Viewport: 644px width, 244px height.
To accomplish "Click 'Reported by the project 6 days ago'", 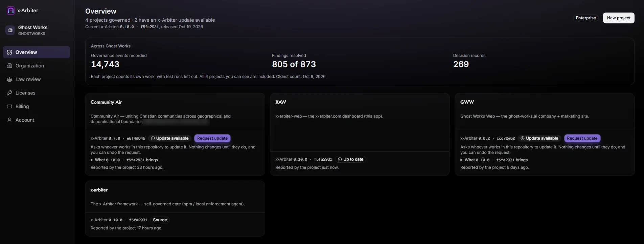I will 495,167.
